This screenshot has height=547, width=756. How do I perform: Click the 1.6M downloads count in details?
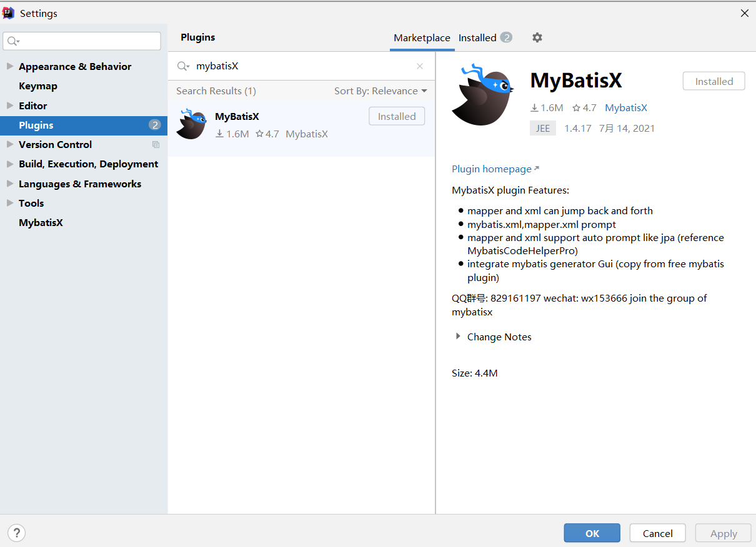547,108
